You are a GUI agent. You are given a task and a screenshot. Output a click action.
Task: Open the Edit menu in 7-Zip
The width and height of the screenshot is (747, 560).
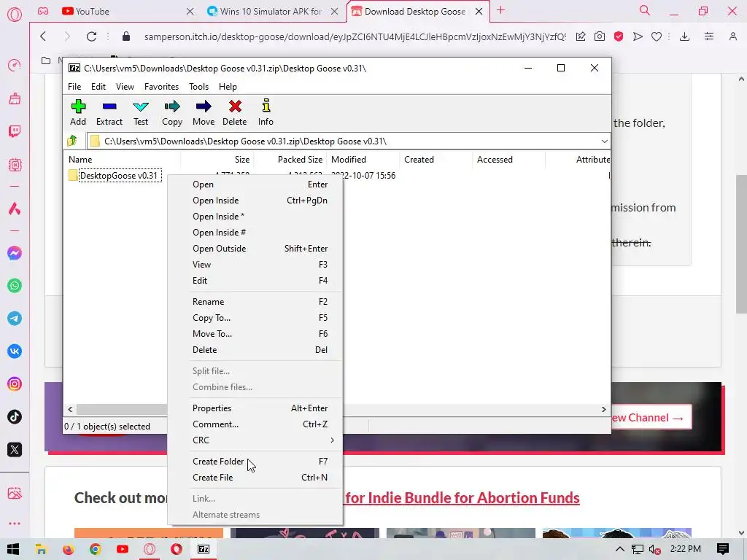tap(98, 87)
